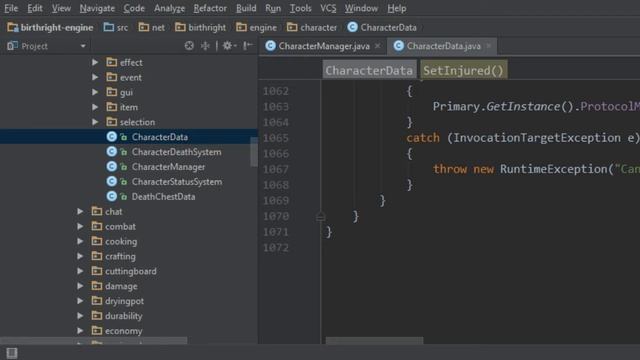Click CharacterData class in navigation bar
640x360 pixels.
click(382, 27)
